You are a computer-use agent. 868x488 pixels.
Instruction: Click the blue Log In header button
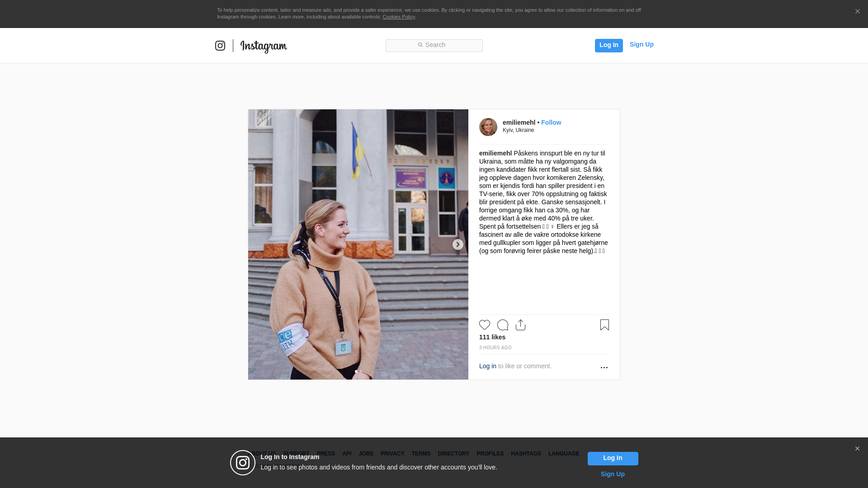pyautogui.click(x=609, y=45)
